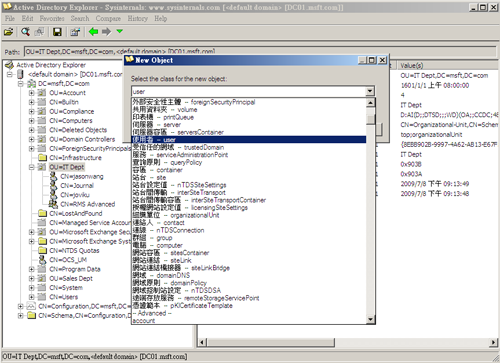Click class list scrollbar down arrow
The width and height of the screenshot is (500, 363).
[370, 319]
